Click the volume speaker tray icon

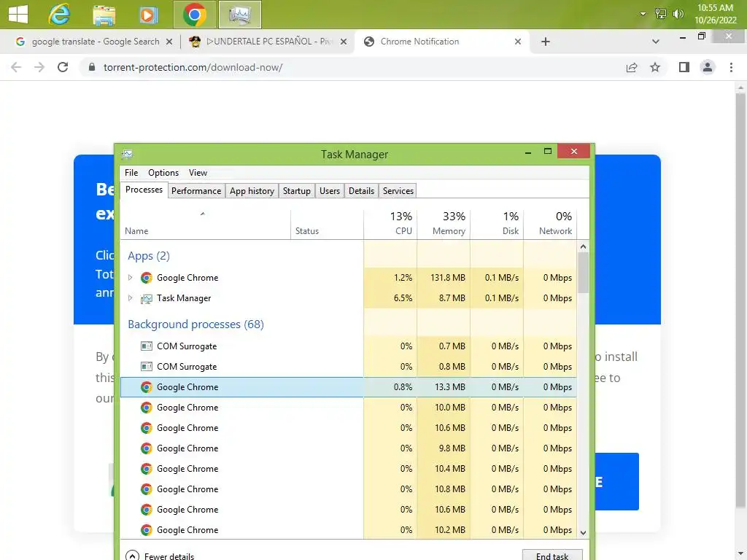(x=678, y=14)
